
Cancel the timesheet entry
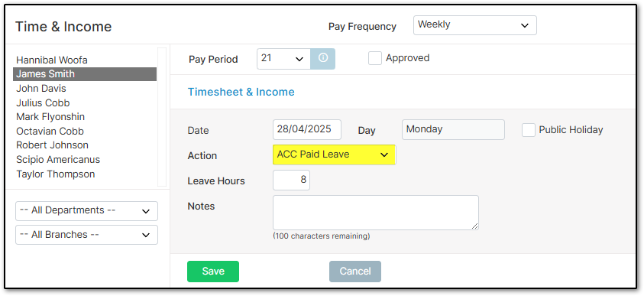(355, 272)
